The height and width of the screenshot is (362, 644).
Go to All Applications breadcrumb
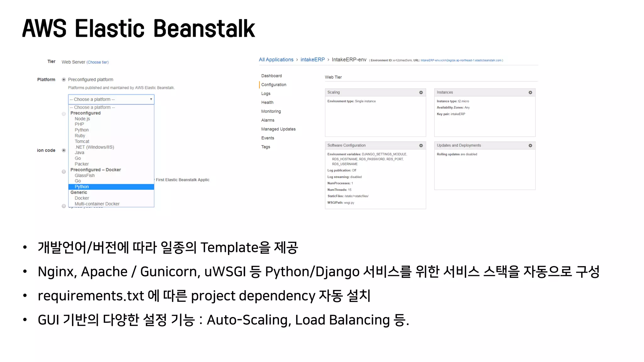276,60
